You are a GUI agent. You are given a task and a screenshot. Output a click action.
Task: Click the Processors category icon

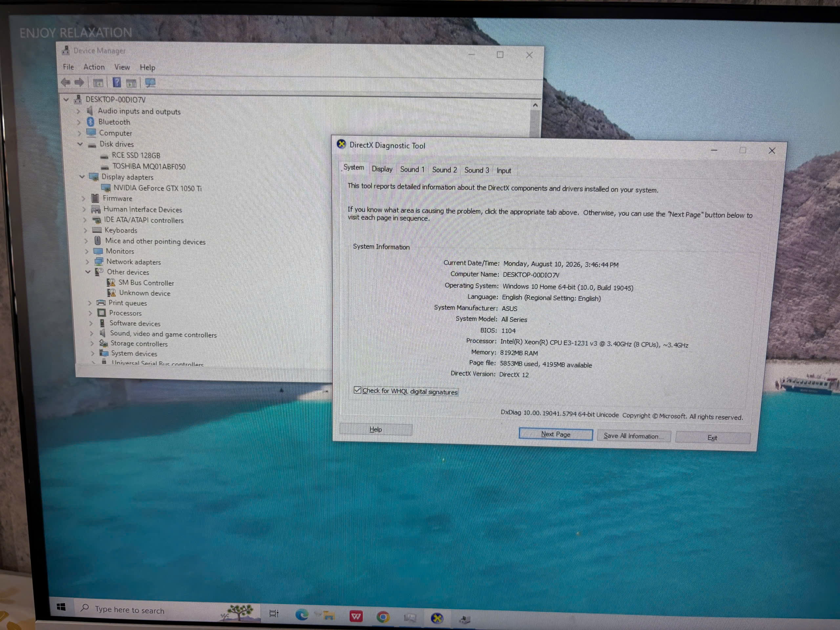(101, 312)
